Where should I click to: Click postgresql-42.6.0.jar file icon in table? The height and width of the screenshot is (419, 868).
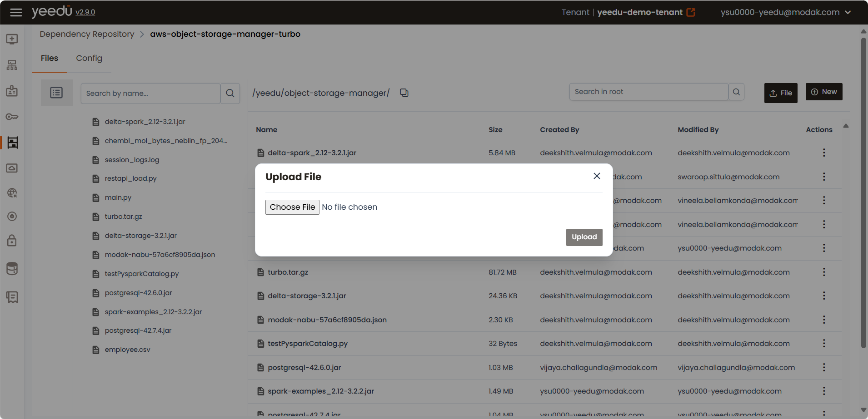click(x=260, y=368)
